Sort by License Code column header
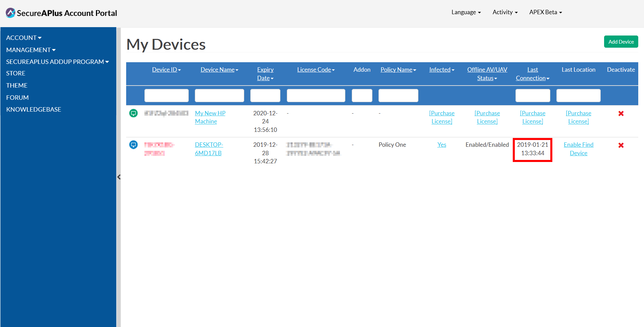This screenshot has width=644, height=327. [x=316, y=70]
